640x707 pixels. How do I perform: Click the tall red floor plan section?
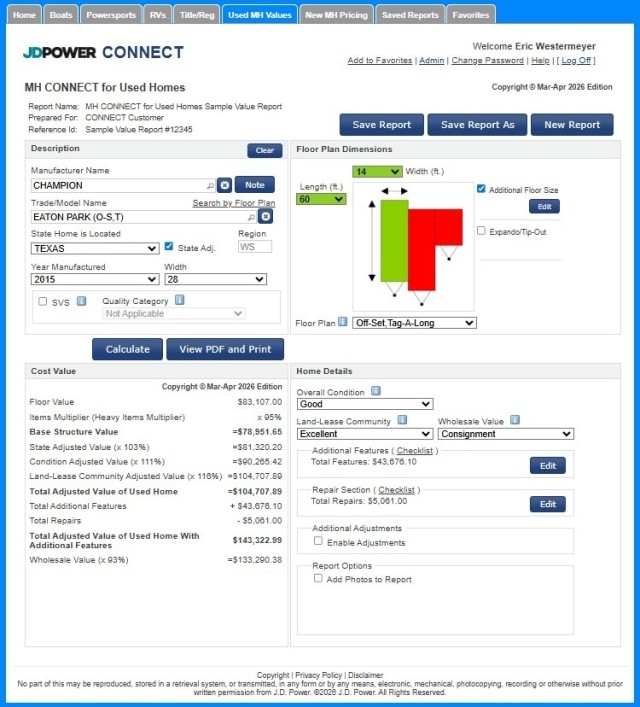(422, 249)
